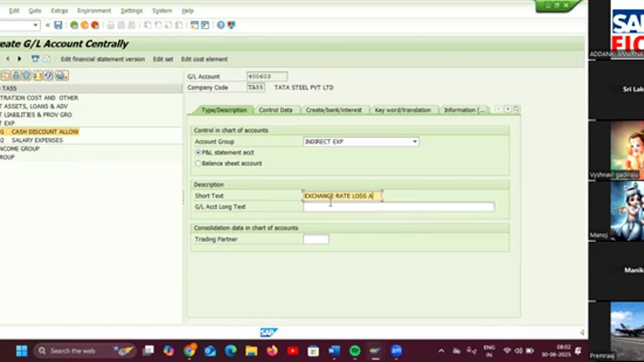The width and height of the screenshot is (644, 362).
Task: Open the Environment menu
Action: [x=94, y=11]
